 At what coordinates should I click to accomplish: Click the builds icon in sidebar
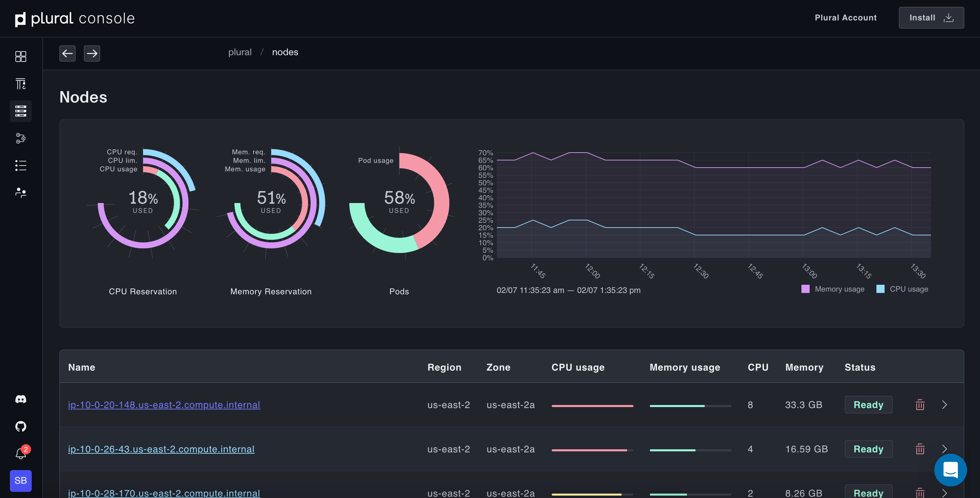coord(20,84)
